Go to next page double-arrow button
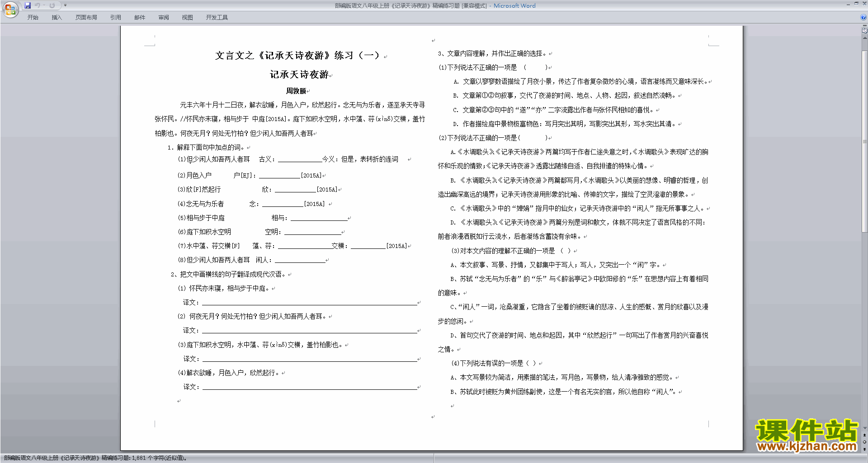This screenshot has height=463, width=868. [x=865, y=449]
